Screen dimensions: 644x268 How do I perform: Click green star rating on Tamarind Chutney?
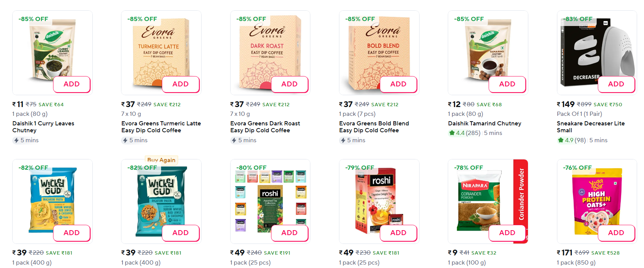click(x=452, y=133)
